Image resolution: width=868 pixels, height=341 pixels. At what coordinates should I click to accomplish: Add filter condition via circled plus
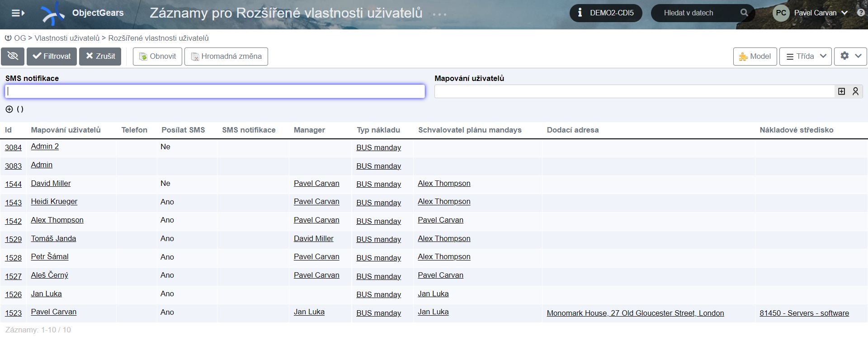tap(9, 109)
